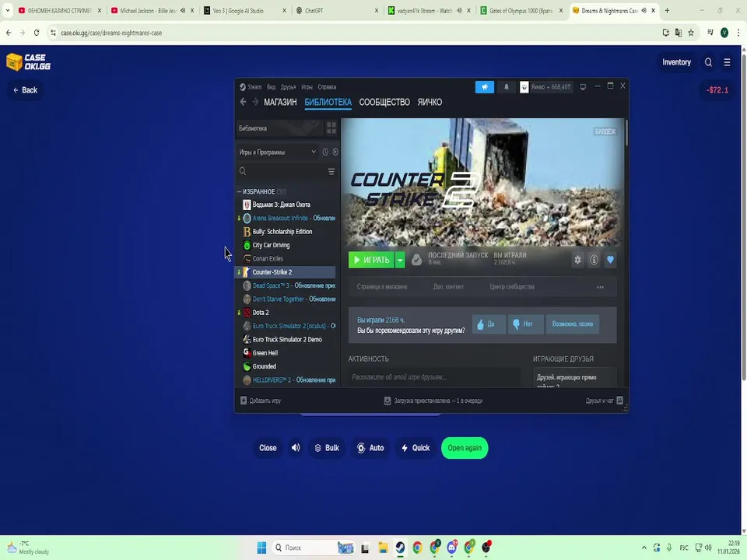Switch library to grid view icon
This screenshot has width=747, height=560.
coord(331,128)
